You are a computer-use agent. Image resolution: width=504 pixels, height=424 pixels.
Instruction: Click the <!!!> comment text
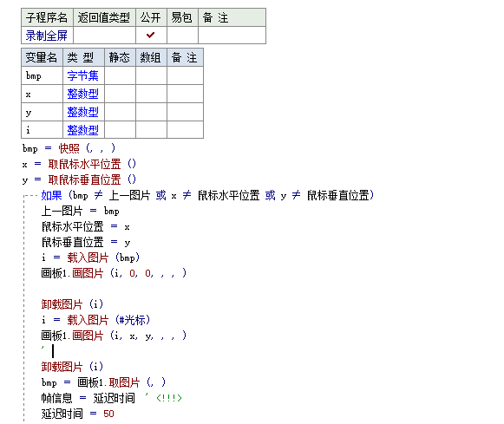(x=169, y=398)
